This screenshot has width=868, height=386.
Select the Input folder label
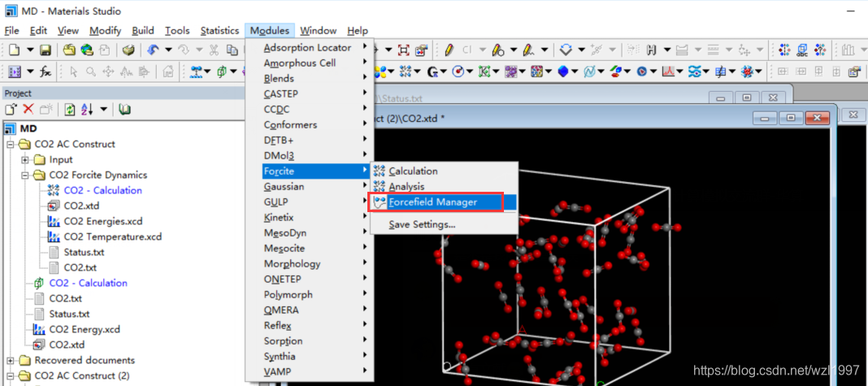click(61, 159)
